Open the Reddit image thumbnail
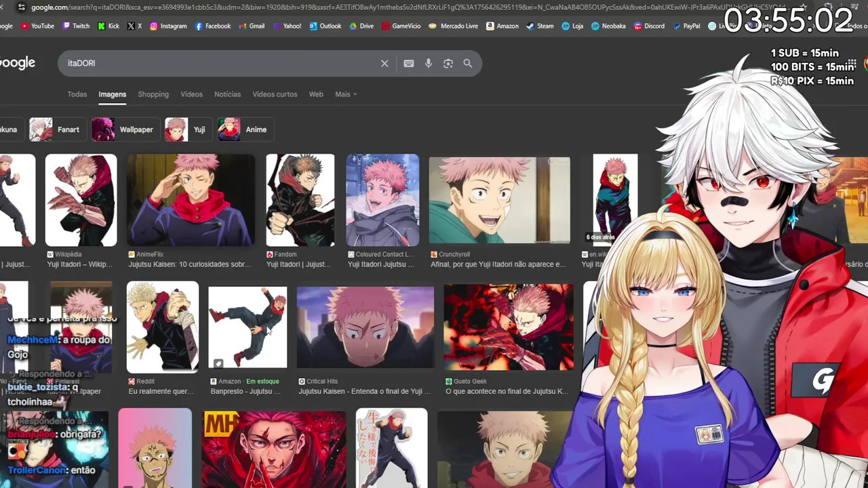 click(163, 327)
